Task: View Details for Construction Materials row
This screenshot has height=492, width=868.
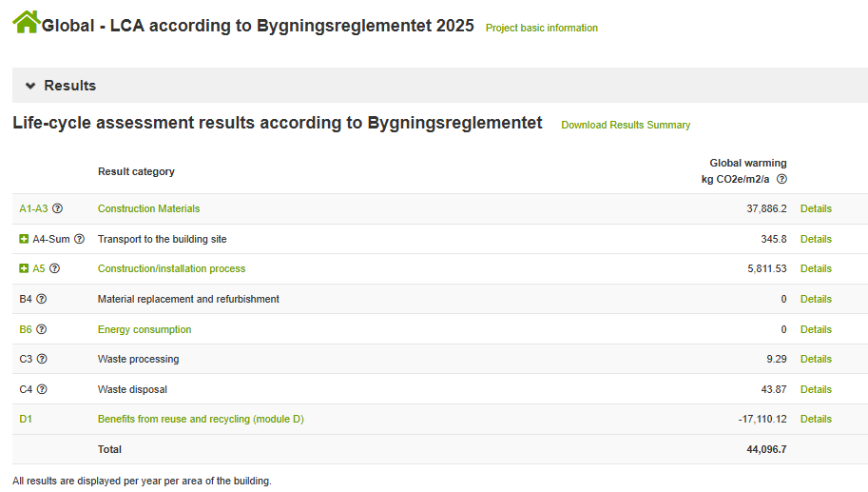Action: point(816,208)
